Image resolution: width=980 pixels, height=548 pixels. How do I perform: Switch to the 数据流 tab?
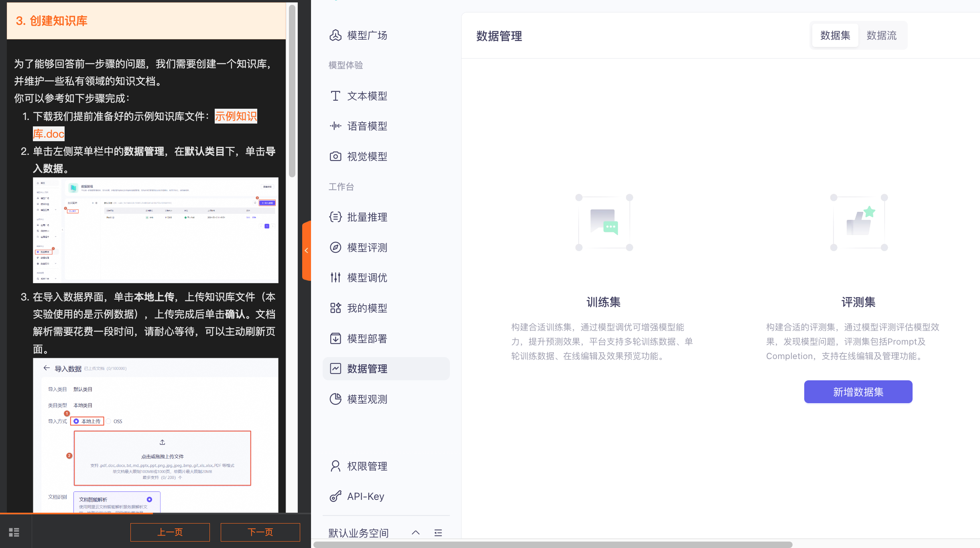point(881,35)
